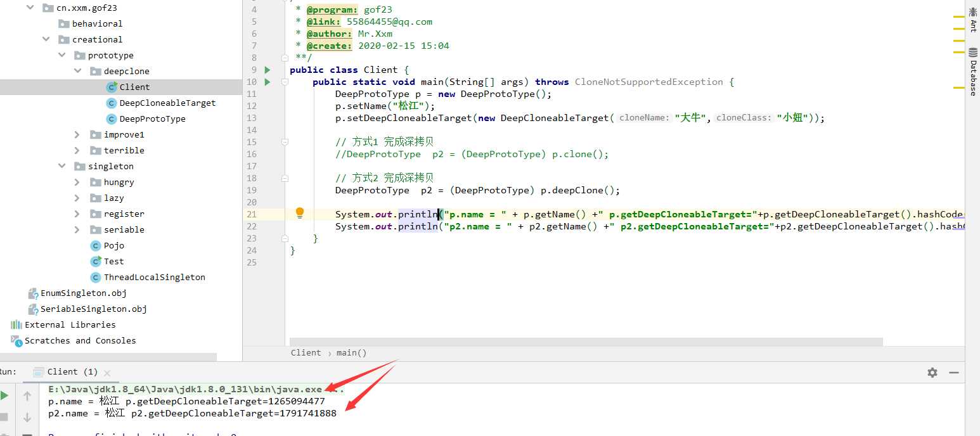
Task: Open the Database tool window
Action: (x=973, y=72)
